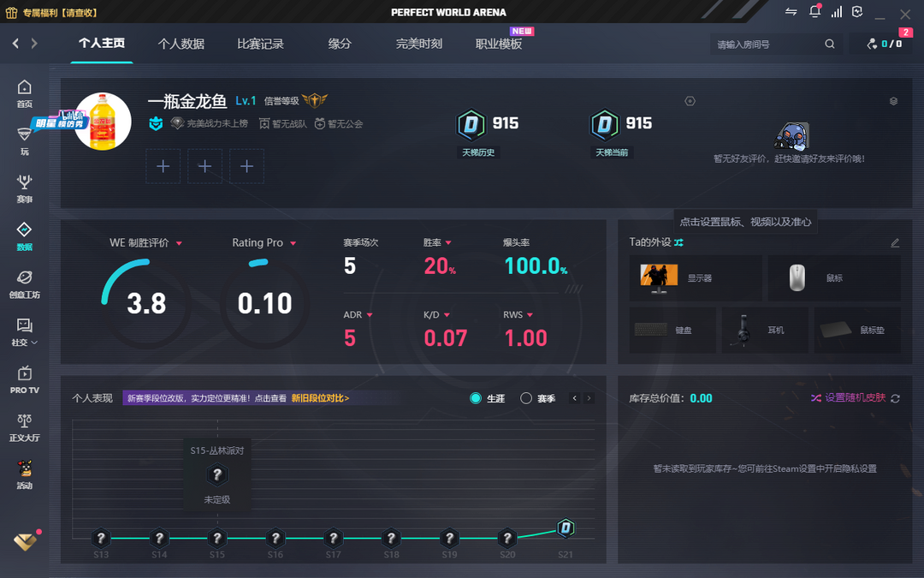The width and height of the screenshot is (924, 578).
Task: Click the edit pencil icon for peripherals
Action: pyautogui.click(x=895, y=242)
